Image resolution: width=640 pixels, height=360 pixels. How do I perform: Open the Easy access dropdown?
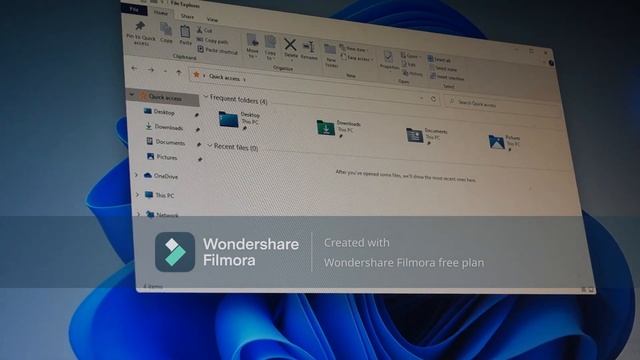point(357,58)
